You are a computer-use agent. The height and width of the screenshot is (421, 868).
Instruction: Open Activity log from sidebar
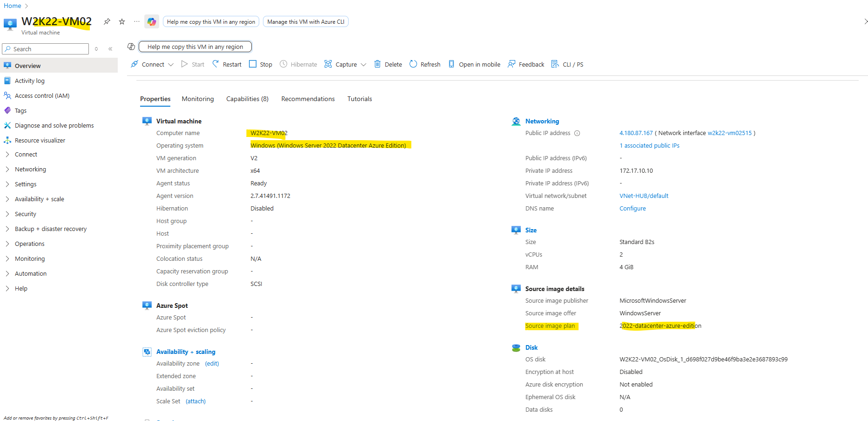coord(30,81)
